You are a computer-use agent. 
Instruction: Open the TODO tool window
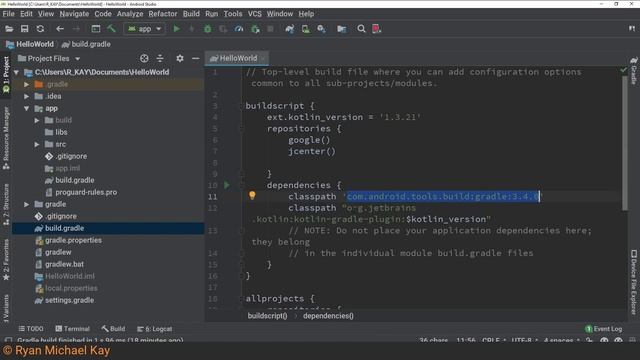[31, 329]
